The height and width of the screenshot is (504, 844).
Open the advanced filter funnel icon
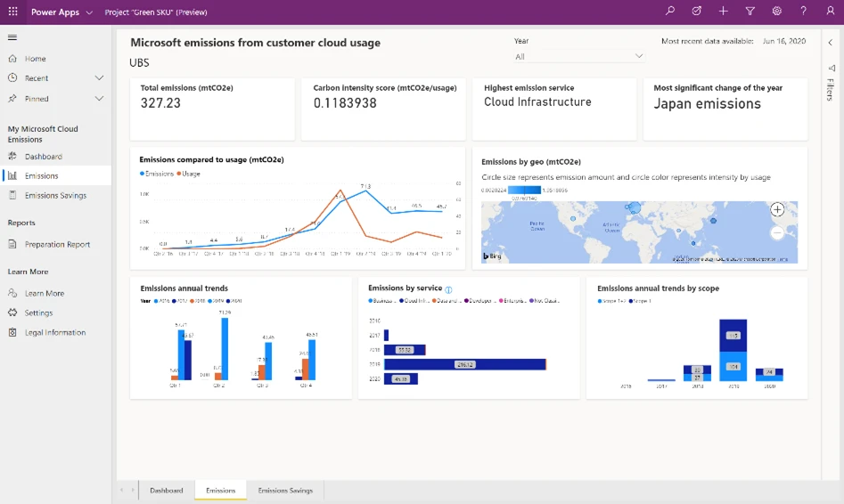click(750, 11)
